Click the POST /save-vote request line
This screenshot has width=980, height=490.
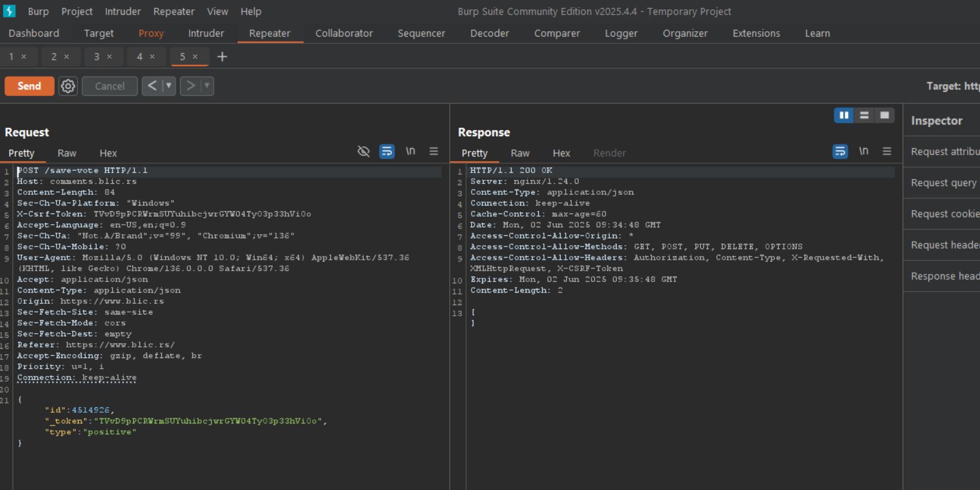tap(82, 171)
